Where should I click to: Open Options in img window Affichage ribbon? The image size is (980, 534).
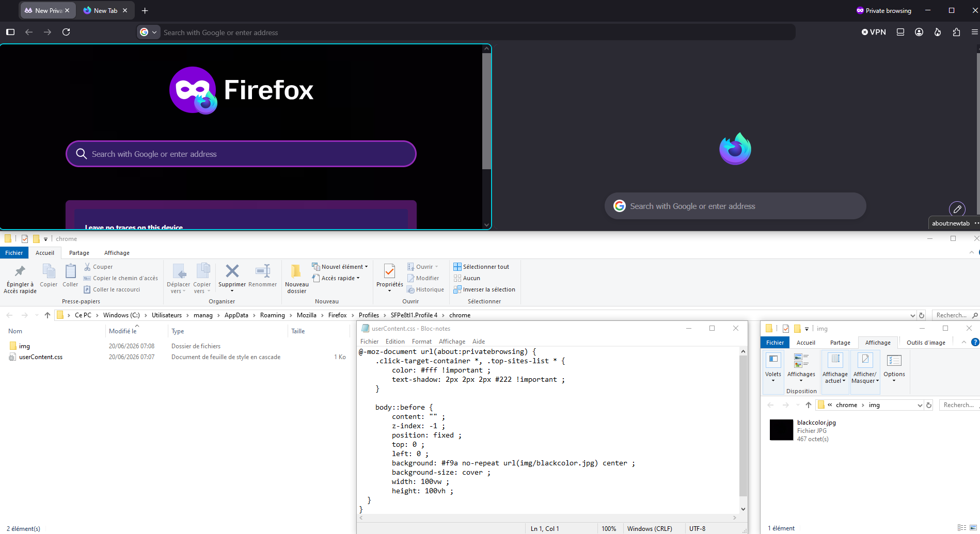pyautogui.click(x=894, y=368)
